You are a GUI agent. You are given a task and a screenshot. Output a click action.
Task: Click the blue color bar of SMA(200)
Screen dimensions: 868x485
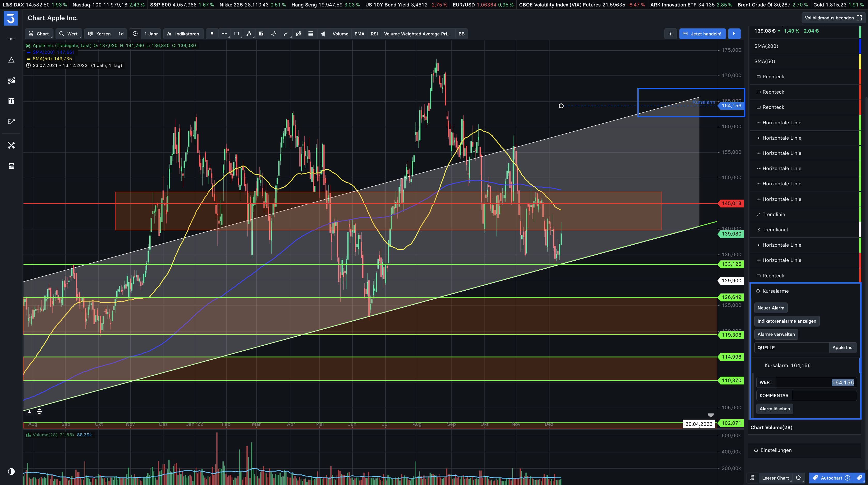pyautogui.click(x=860, y=46)
